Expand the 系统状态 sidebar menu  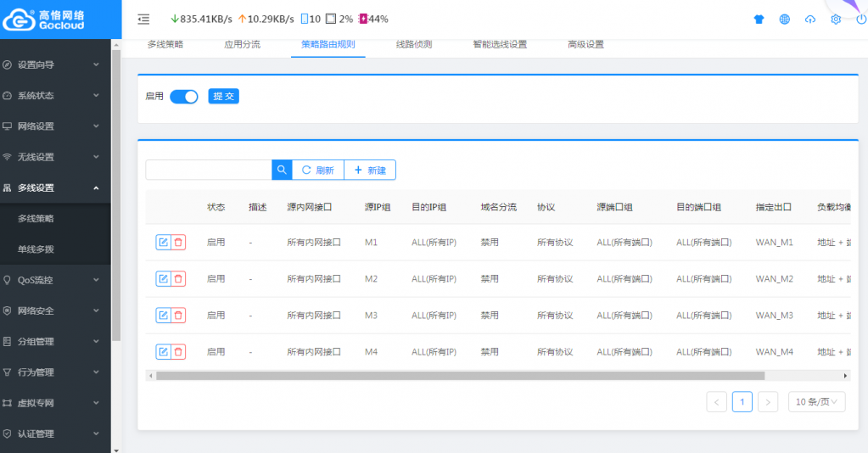pyautogui.click(x=55, y=95)
